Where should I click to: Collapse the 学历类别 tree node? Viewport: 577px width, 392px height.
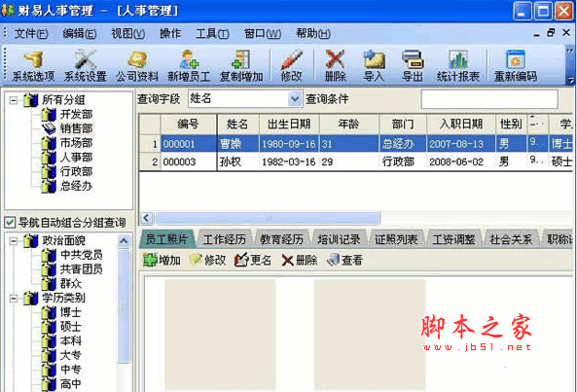click(14, 299)
